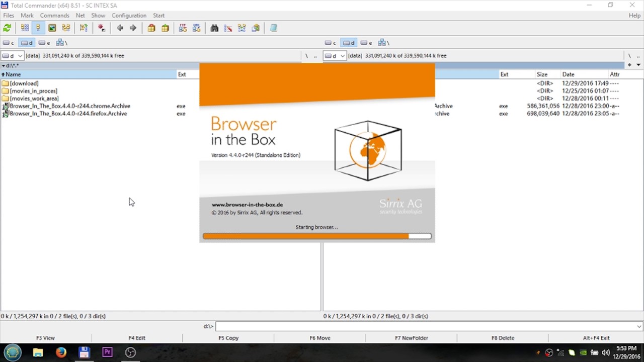Open the Help menu
The image size is (644, 362).
coord(634,16)
